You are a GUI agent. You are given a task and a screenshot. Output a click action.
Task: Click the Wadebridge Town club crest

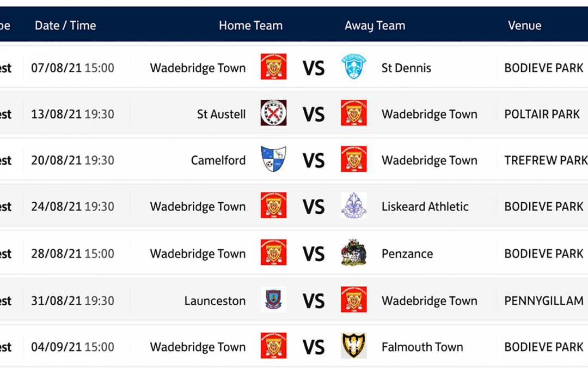273,68
